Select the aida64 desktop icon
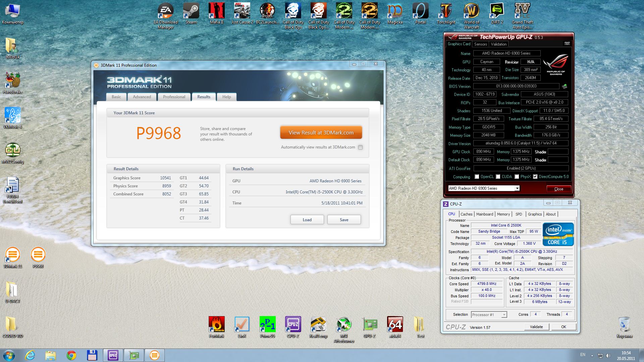This screenshot has height=362, width=644. (x=395, y=327)
